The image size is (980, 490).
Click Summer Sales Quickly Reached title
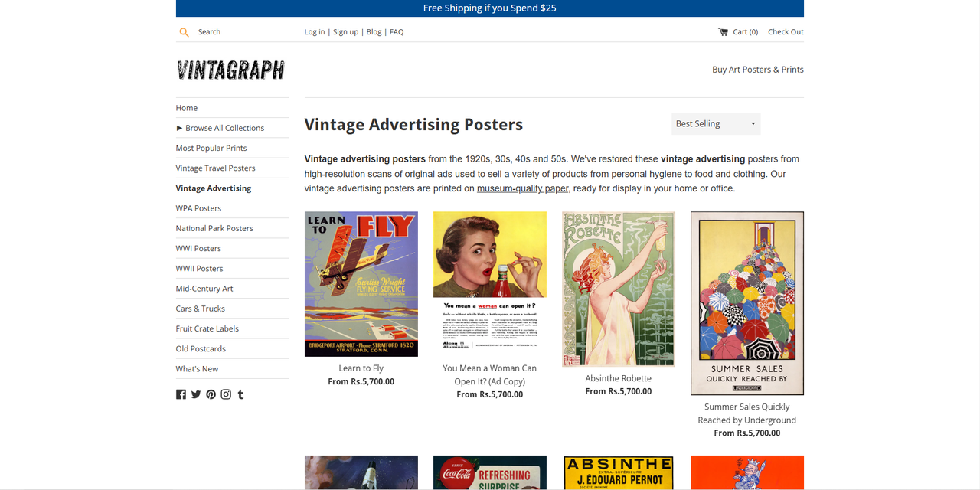(747, 413)
